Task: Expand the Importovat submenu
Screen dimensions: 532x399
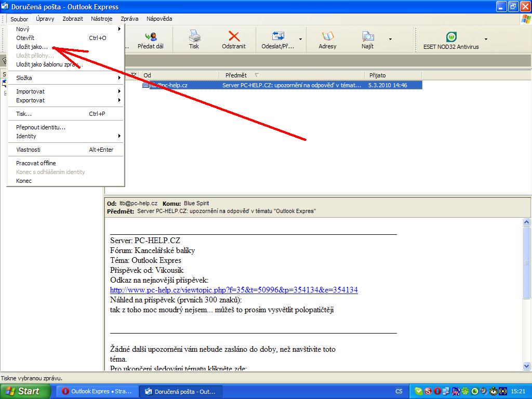Action: (66, 91)
